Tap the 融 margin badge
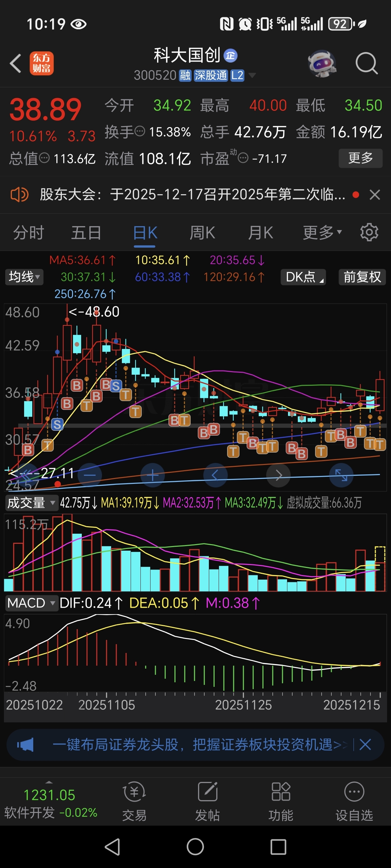This screenshot has height=868, width=391. (185, 76)
